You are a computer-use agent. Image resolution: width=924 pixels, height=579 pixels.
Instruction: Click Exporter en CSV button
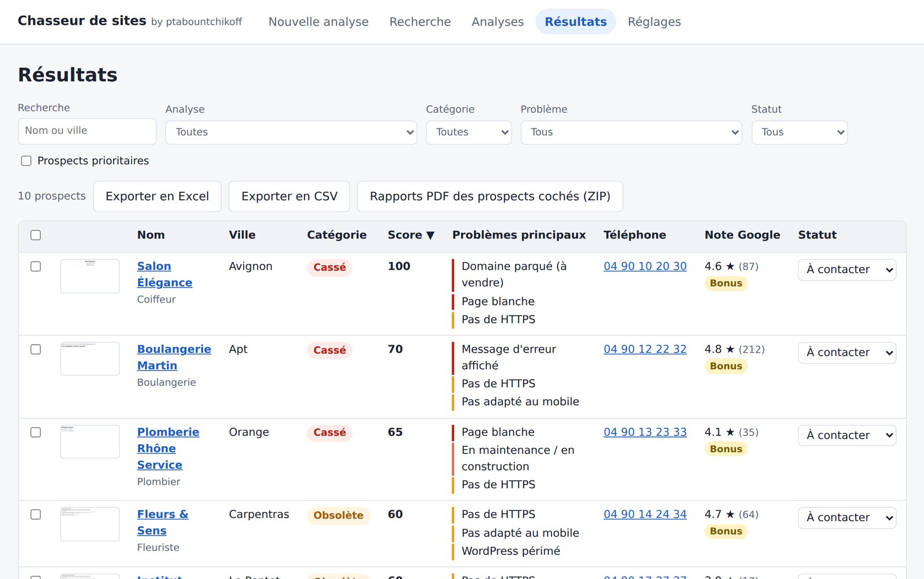(289, 196)
